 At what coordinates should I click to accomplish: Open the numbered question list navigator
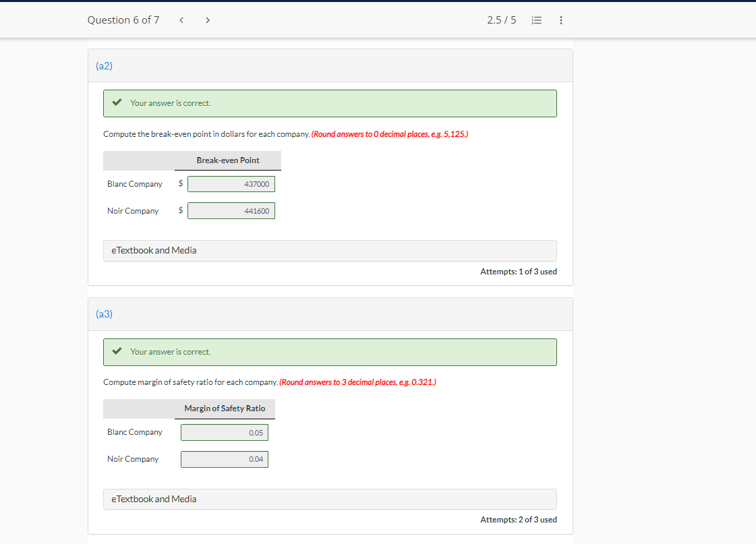(x=536, y=20)
